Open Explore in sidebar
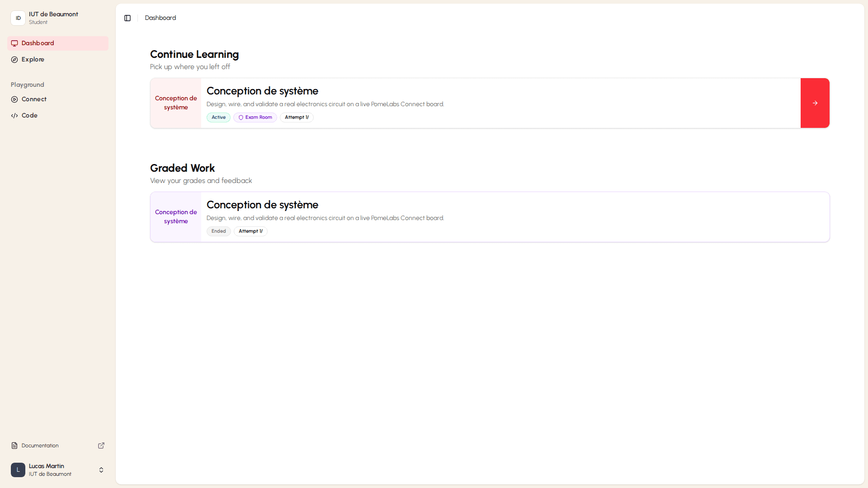The height and width of the screenshot is (488, 868). coord(58,60)
